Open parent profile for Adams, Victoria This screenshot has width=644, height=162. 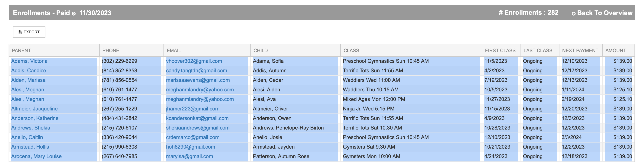tap(29, 61)
